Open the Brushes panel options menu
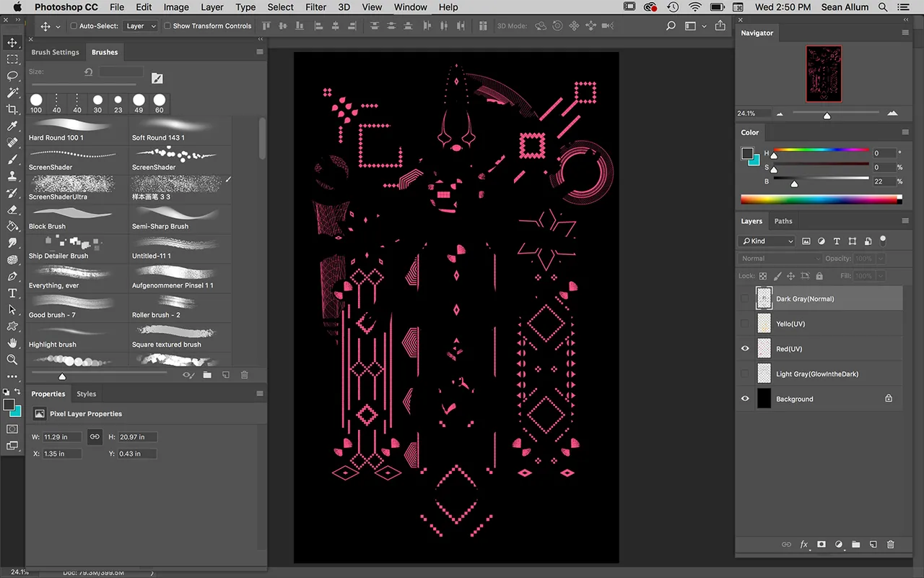 (260, 52)
